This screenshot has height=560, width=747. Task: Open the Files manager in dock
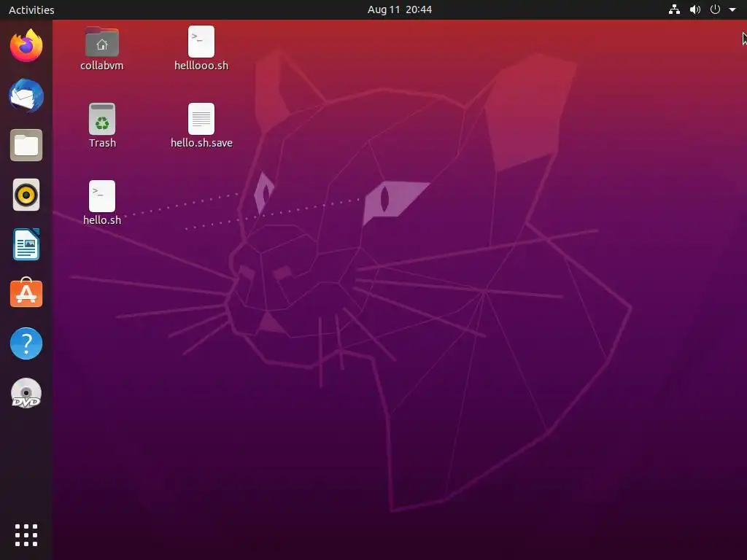[26, 145]
